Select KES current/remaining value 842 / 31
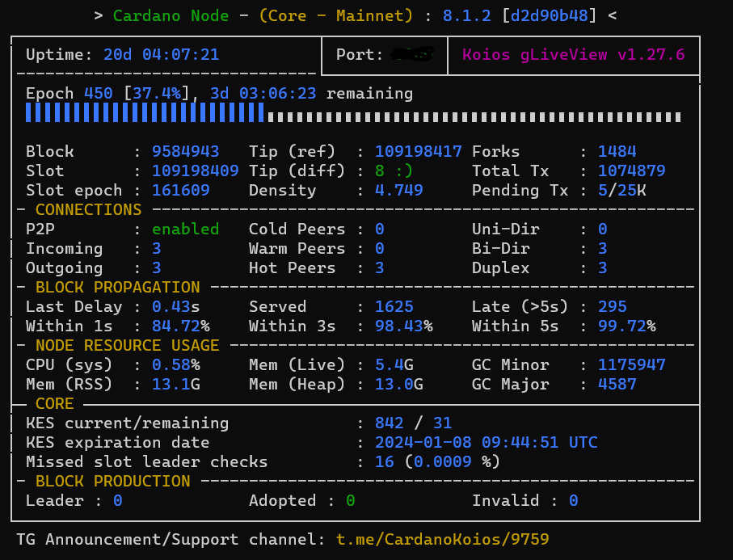Screen dimensions: 733x560 [413, 423]
